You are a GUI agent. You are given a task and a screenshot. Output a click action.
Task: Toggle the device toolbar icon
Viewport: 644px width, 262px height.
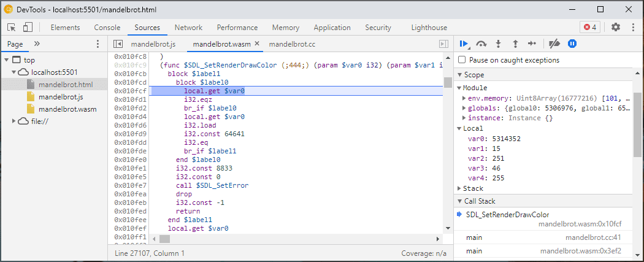tap(28, 28)
